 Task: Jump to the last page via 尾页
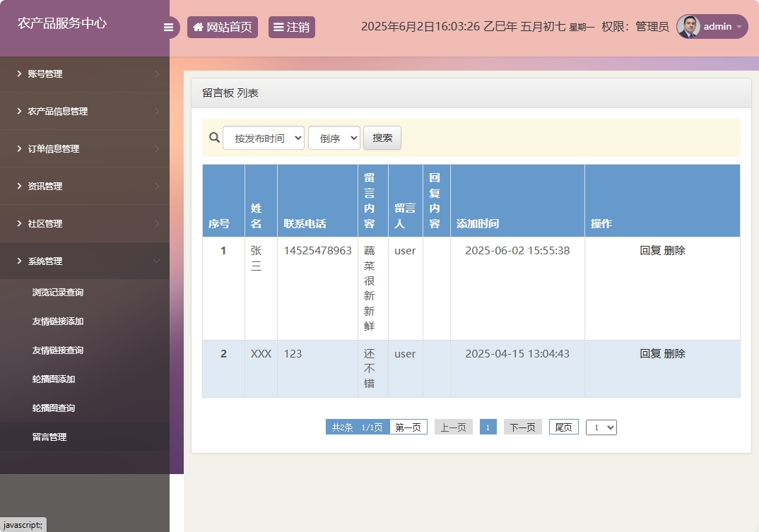pyautogui.click(x=563, y=427)
